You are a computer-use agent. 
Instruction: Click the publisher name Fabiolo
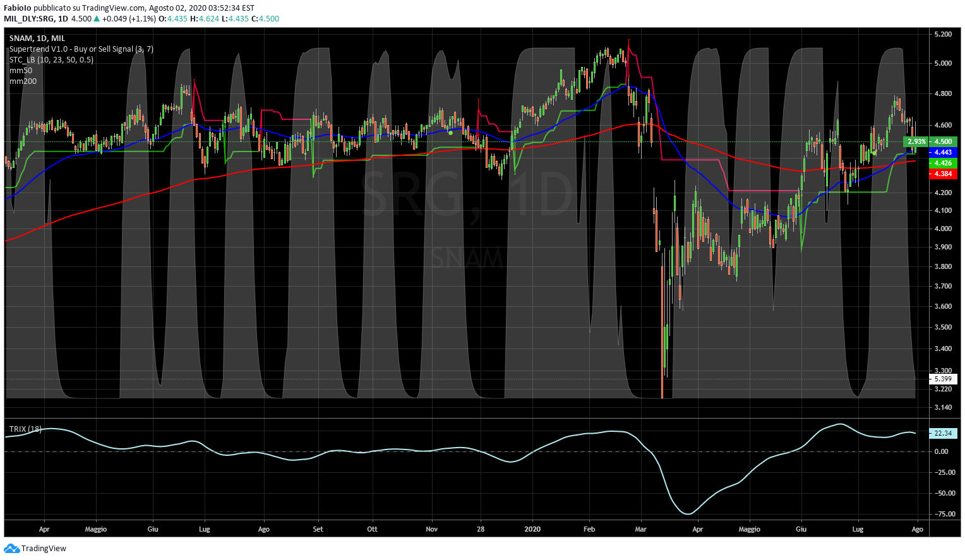point(18,8)
